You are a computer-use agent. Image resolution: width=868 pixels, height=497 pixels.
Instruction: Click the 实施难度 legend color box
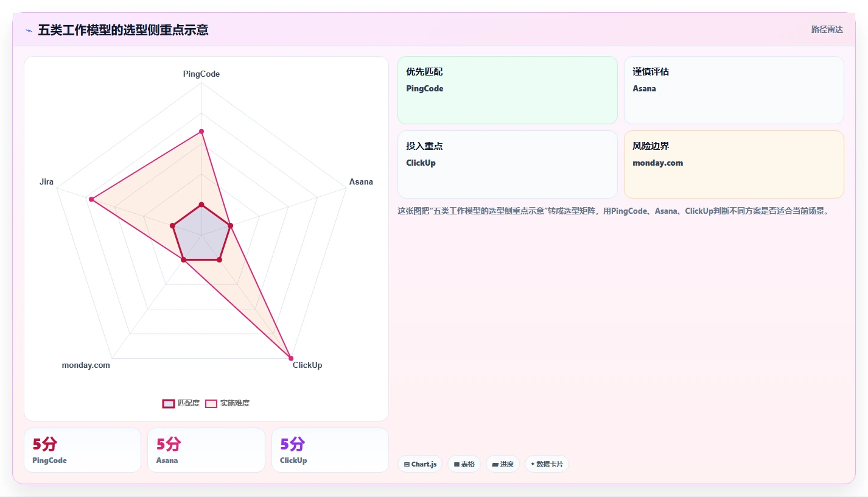211,403
